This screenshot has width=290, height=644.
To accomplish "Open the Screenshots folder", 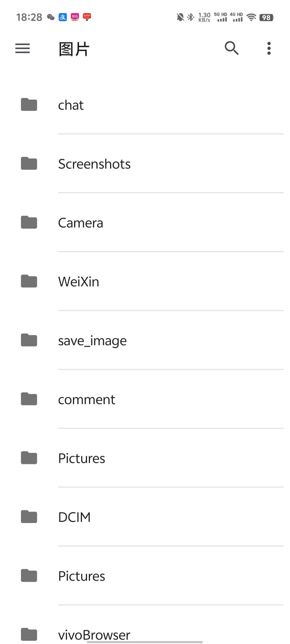I will coord(94,164).
